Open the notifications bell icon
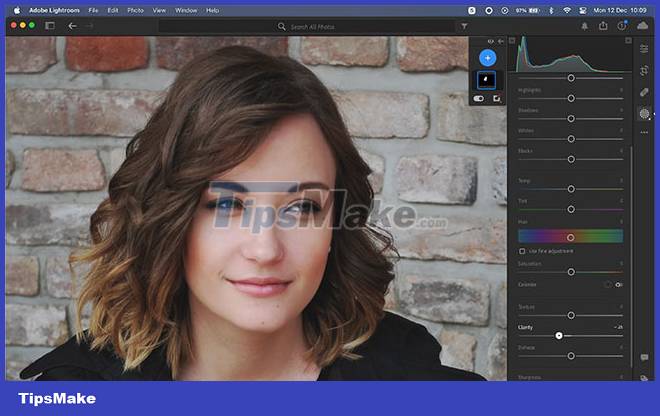Viewport: 660px width, 416px height. [584, 26]
